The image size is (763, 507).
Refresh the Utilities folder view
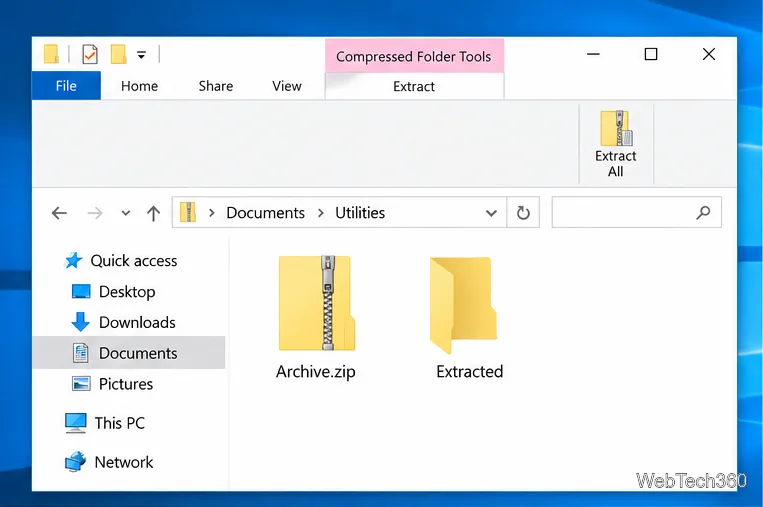coord(523,213)
